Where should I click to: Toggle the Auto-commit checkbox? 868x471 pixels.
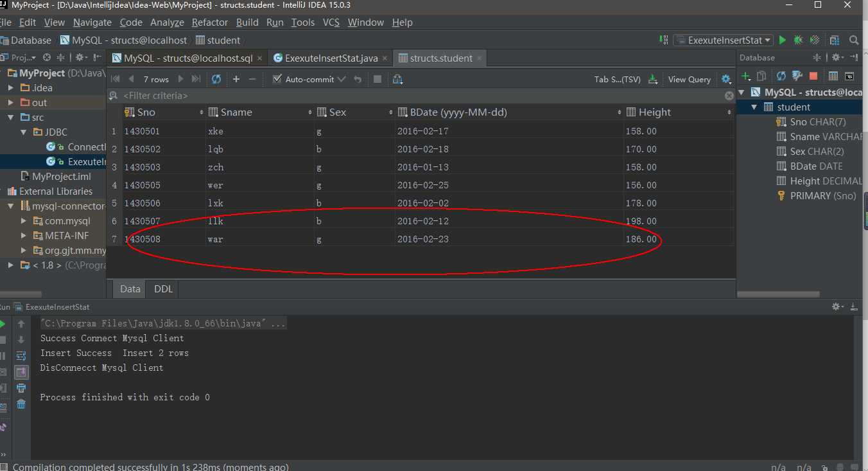(x=277, y=79)
